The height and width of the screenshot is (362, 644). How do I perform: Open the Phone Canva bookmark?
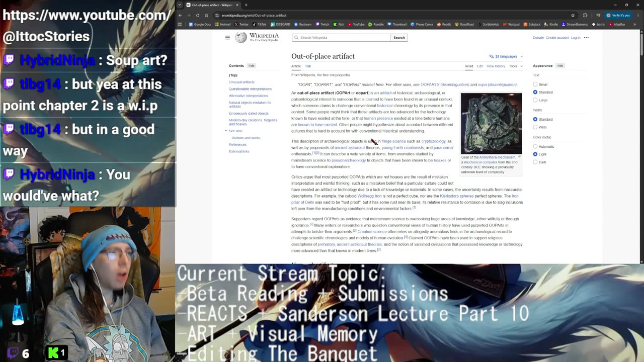422,24
